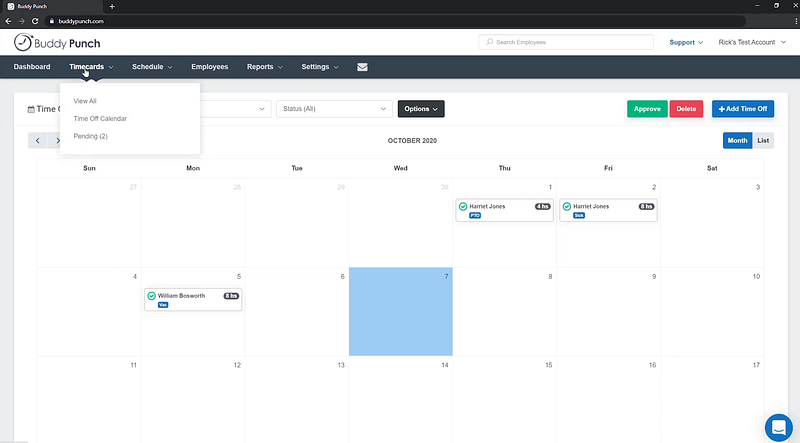Click the browser reload button
The width and height of the screenshot is (800, 443).
pos(35,21)
